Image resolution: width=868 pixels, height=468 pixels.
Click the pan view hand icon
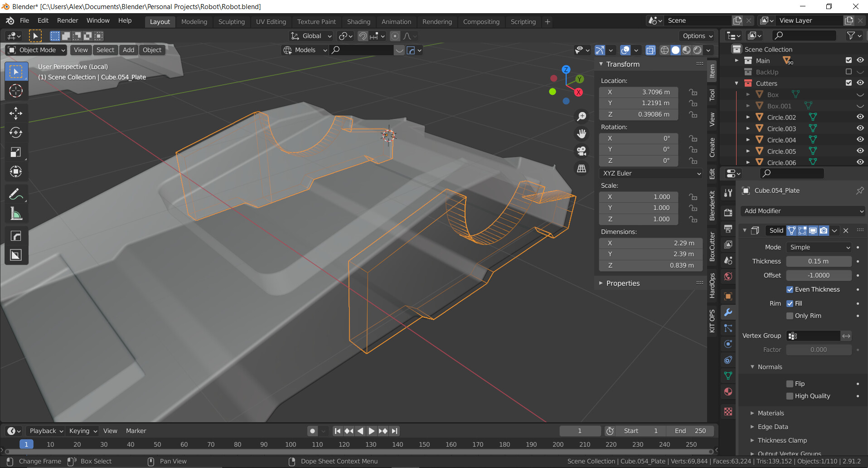(582, 134)
